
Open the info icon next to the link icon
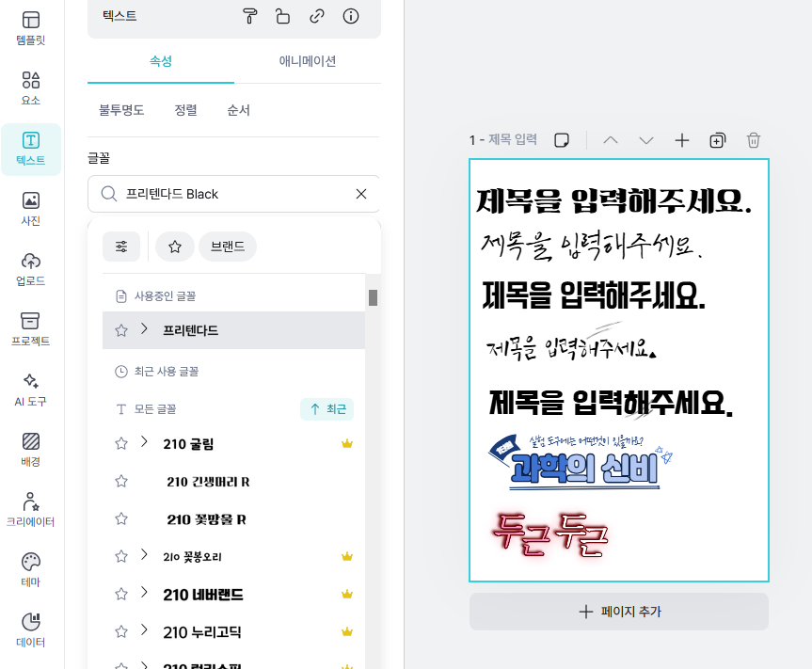(350, 16)
